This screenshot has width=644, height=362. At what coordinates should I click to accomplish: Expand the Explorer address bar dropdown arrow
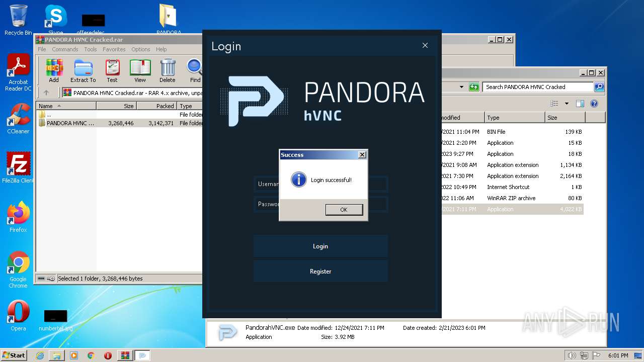pyautogui.click(x=461, y=87)
